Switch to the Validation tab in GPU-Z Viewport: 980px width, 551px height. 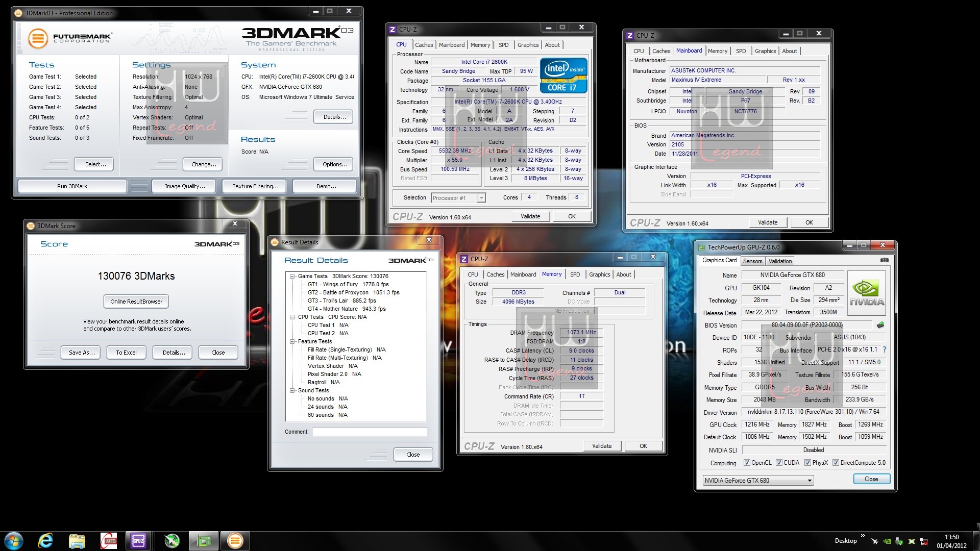(x=780, y=261)
